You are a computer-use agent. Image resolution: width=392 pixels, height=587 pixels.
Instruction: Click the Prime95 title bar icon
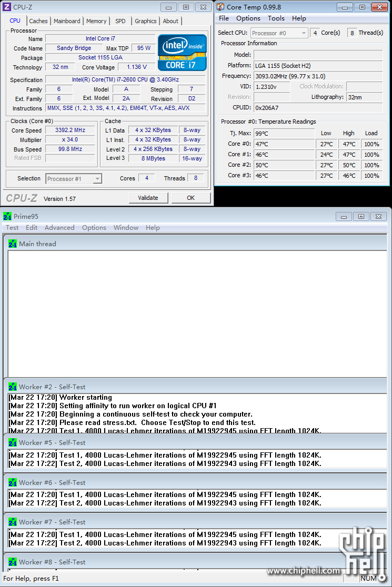(7, 216)
